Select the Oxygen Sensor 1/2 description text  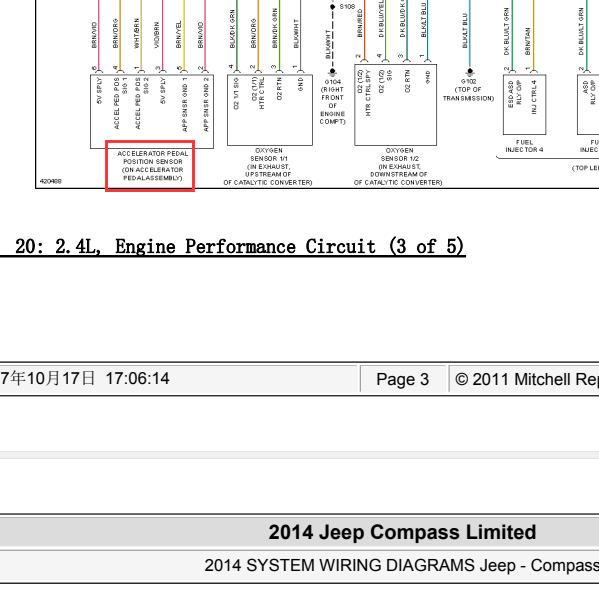click(398, 166)
